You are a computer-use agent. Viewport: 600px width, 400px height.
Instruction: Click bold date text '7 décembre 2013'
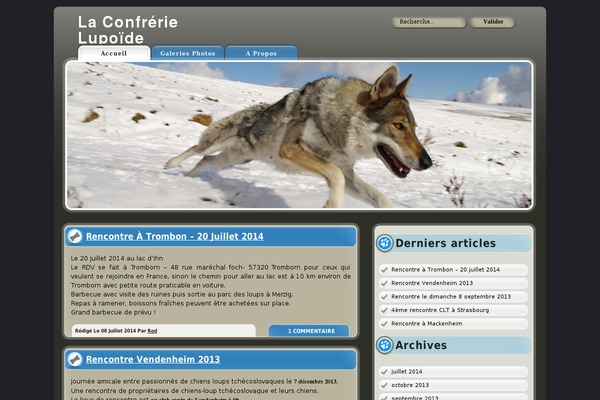click(315, 382)
